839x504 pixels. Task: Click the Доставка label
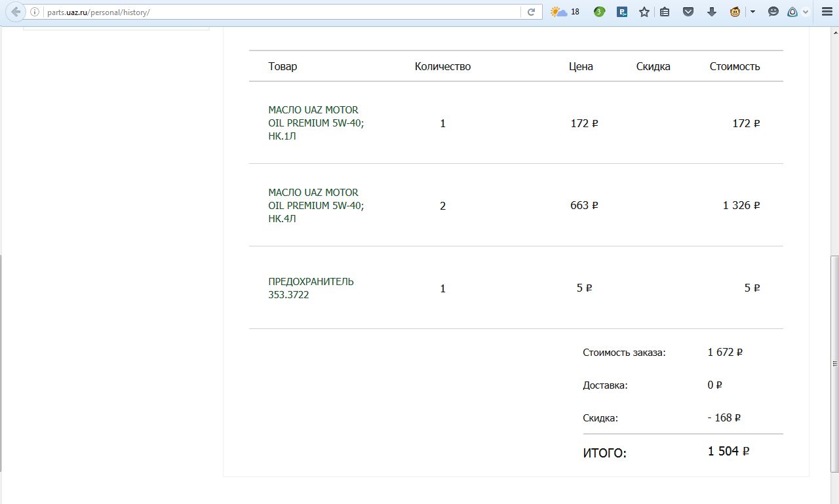point(605,385)
